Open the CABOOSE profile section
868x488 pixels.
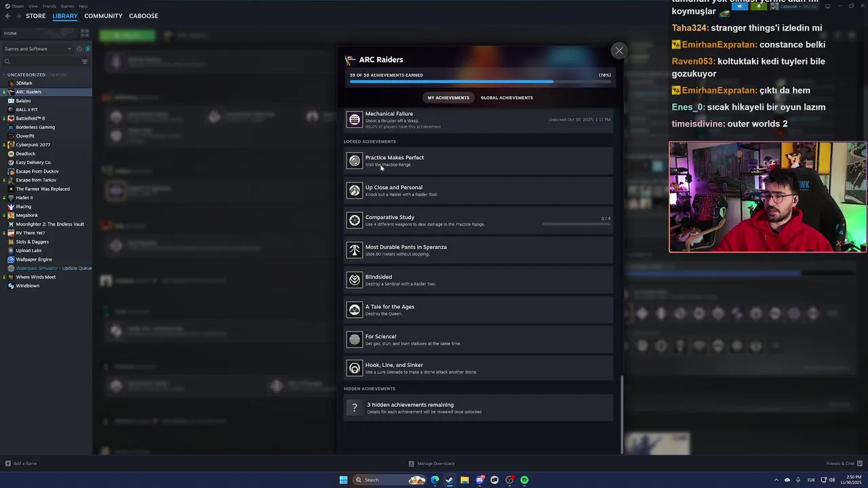(x=143, y=16)
